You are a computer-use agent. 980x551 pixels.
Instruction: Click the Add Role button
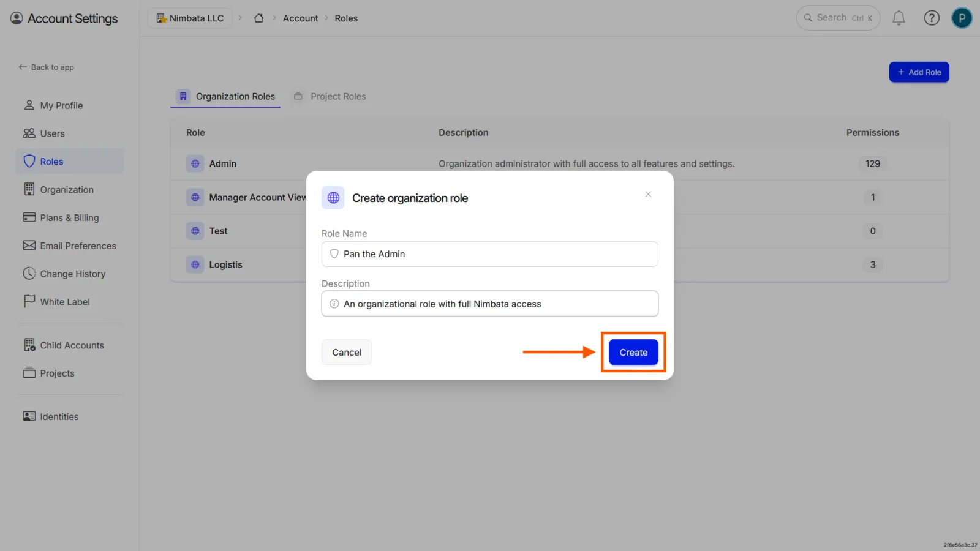click(919, 72)
